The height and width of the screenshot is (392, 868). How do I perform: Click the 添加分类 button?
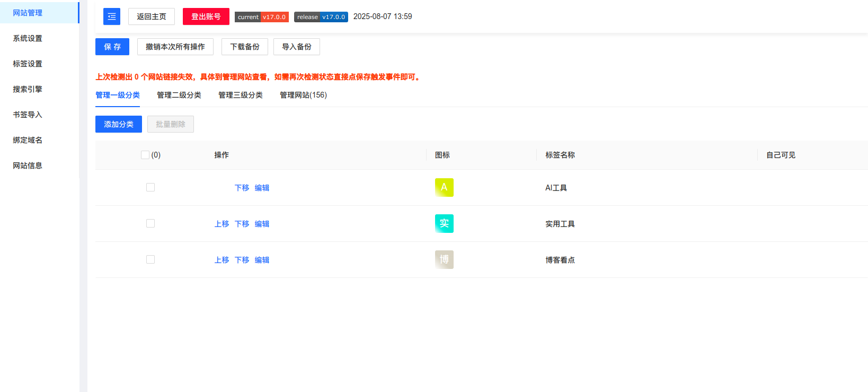pyautogui.click(x=119, y=124)
